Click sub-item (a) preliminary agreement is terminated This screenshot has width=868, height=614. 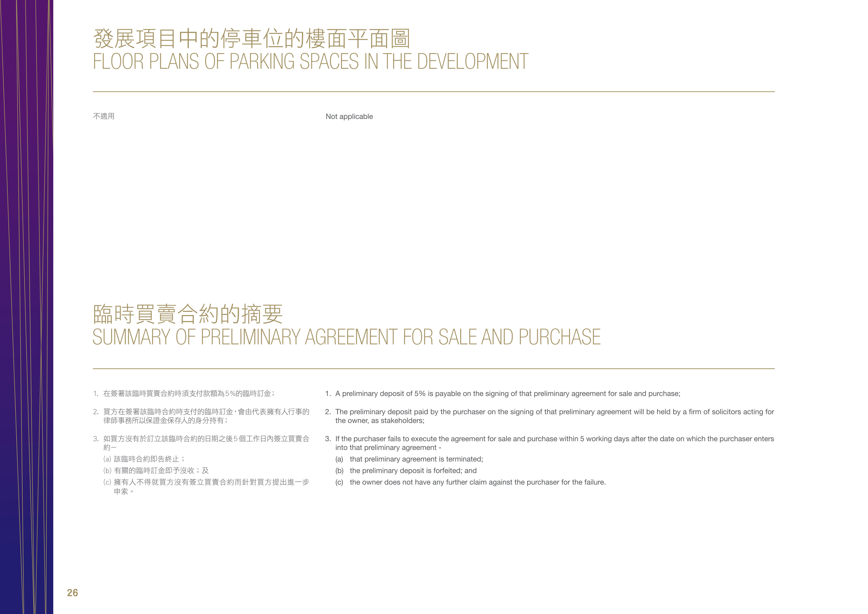pos(409,459)
